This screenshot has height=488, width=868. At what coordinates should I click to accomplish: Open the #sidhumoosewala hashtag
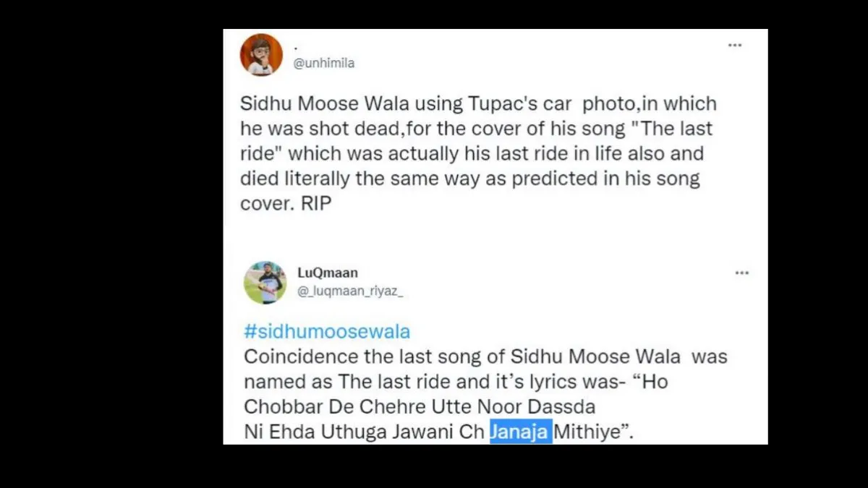click(x=327, y=332)
